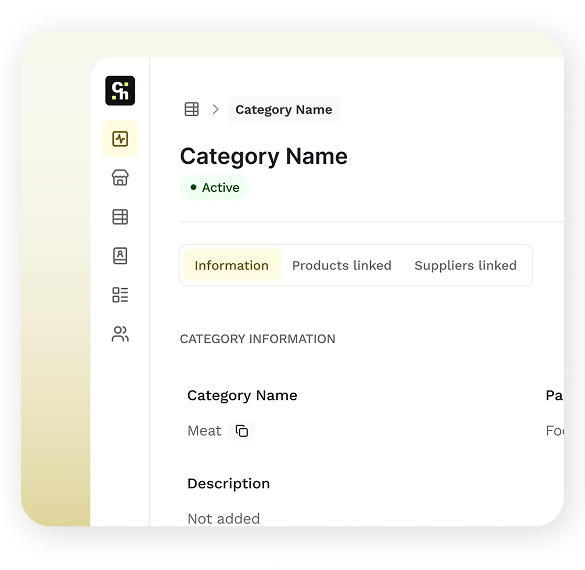Open the activity pulse icon in sidebar

[120, 139]
